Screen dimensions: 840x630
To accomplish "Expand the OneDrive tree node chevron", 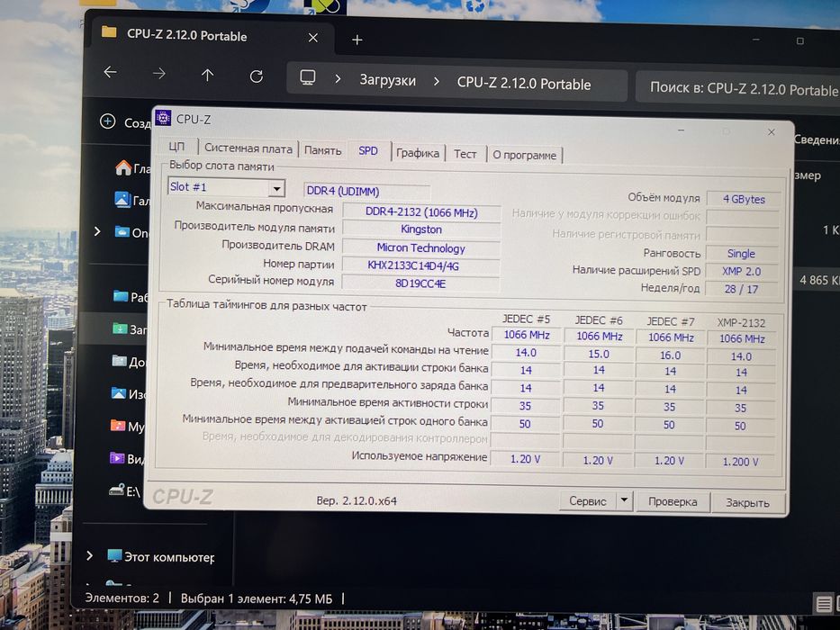I will click(97, 231).
